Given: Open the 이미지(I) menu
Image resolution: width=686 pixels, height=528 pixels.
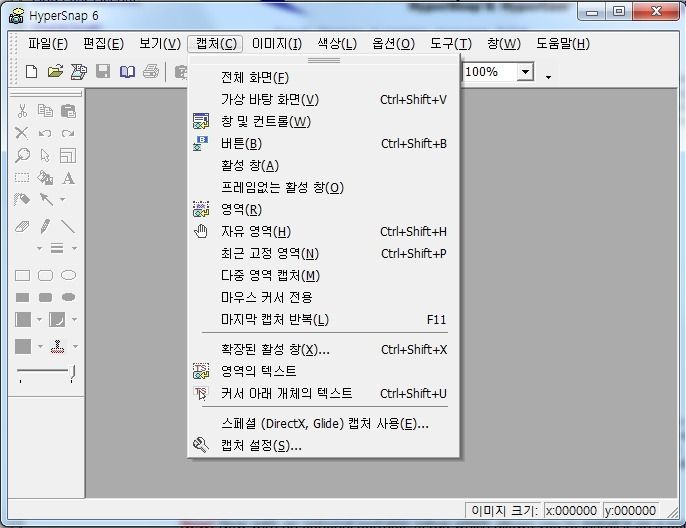Looking at the screenshot, I should tap(276, 44).
